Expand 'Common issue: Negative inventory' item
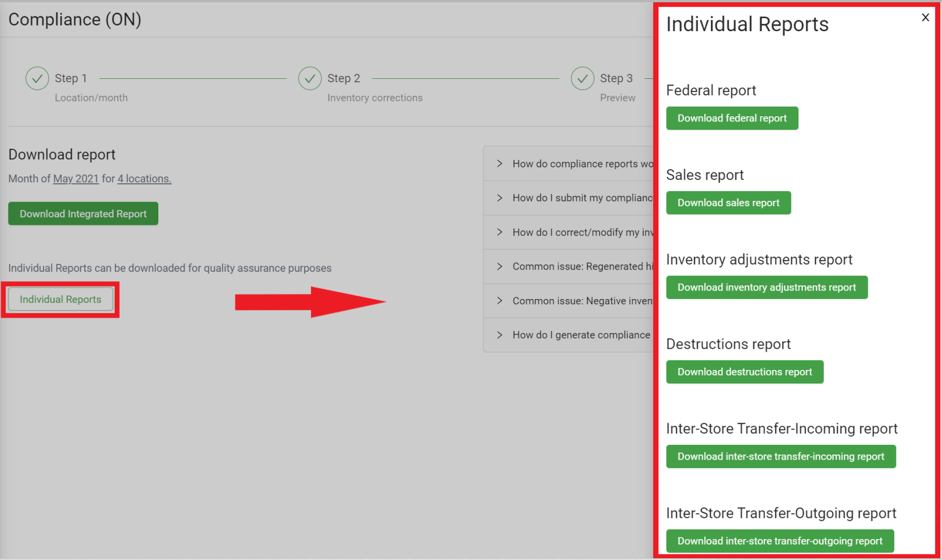 tap(573, 301)
